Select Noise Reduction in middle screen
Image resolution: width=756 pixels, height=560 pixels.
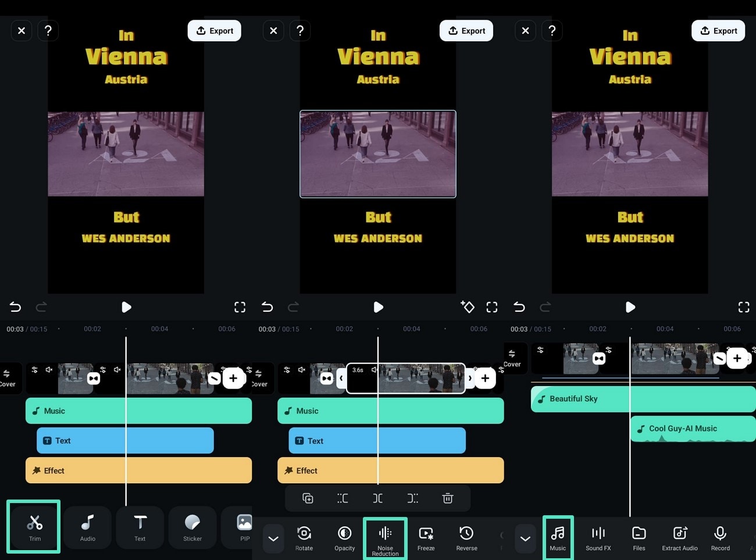385,540
